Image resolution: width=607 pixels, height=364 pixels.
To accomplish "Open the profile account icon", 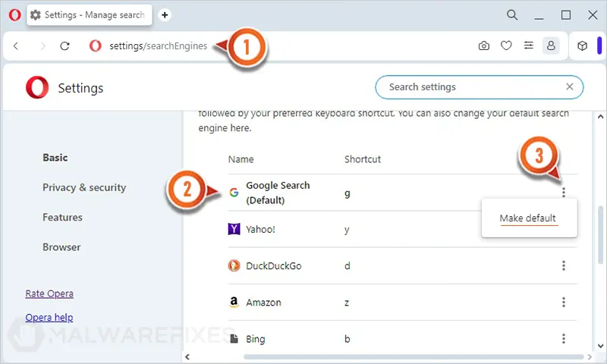I will click(551, 45).
